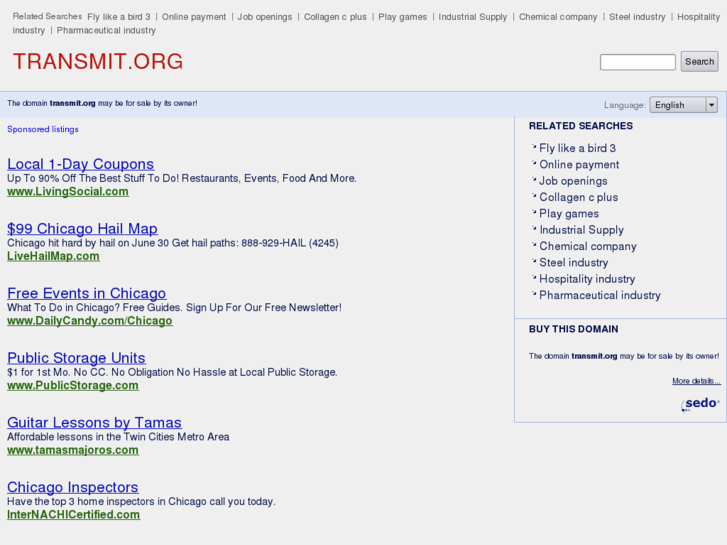
Task: Click Online payment in top bar
Action: [194, 17]
